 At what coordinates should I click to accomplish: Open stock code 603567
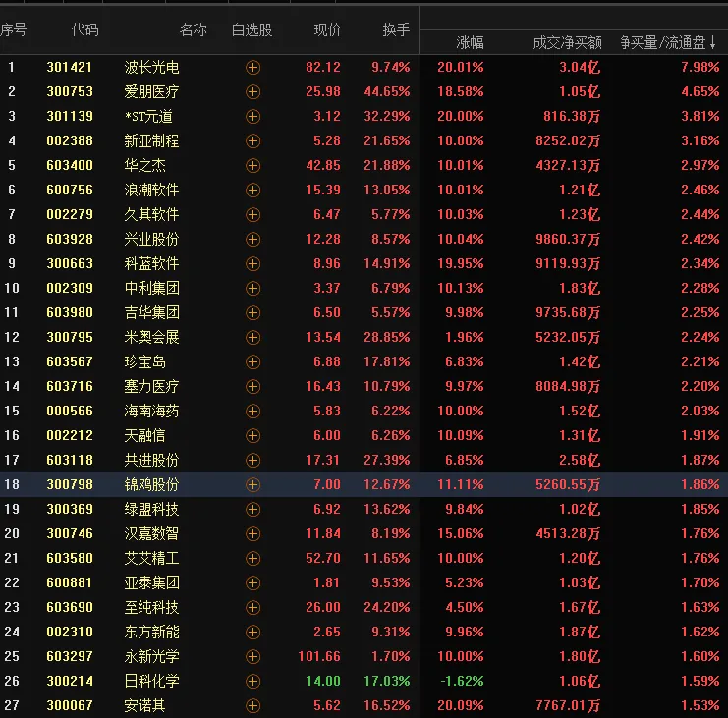coord(70,362)
